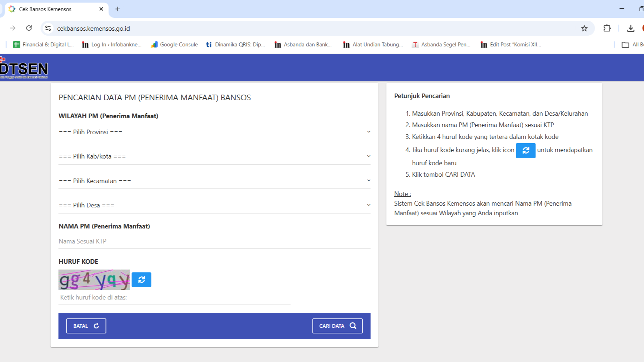
Task: Click the captcha code text field
Action: click(x=174, y=297)
